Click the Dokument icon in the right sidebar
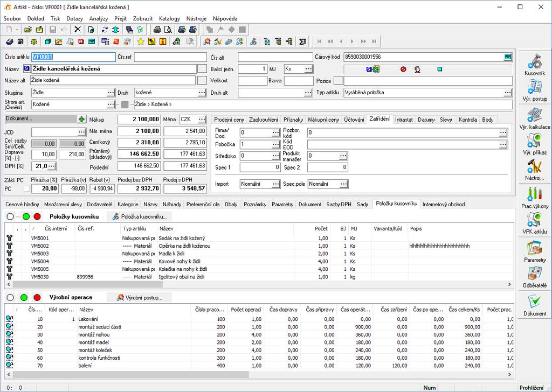Screen dimensions: 552x392 (534, 305)
